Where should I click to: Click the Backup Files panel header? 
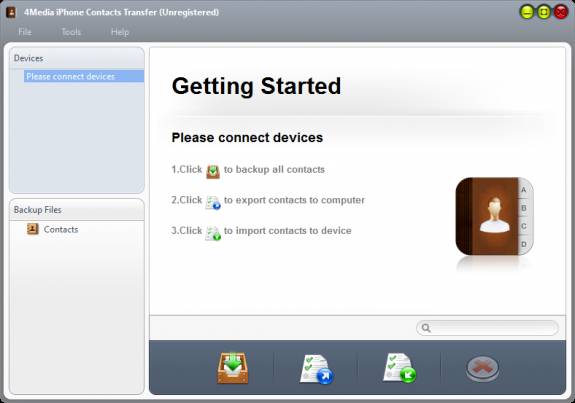pyautogui.click(x=77, y=210)
